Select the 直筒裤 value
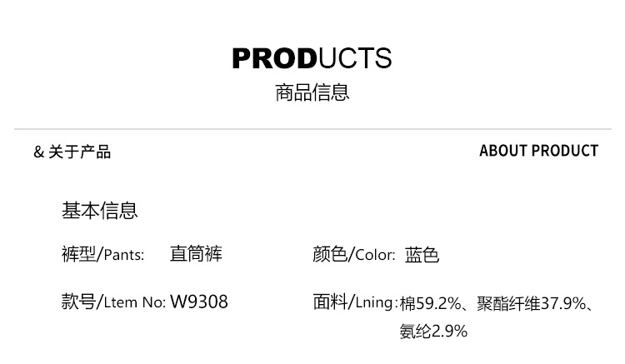 click(x=196, y=254)
